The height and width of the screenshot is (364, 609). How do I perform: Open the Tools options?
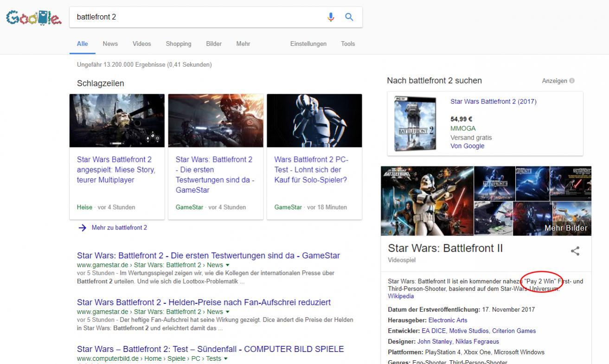[x=348, y=44]
